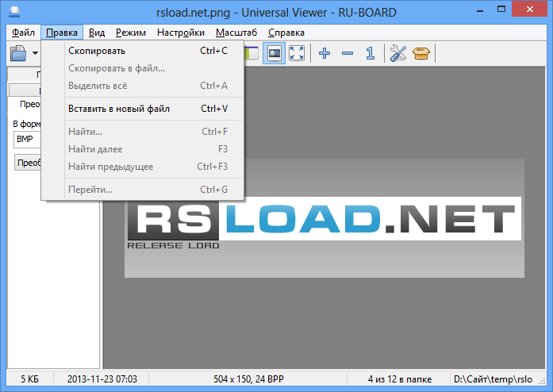Open the Файл menu
The height and width of the screenshot is (392, 553).
(x=23, y=33)
